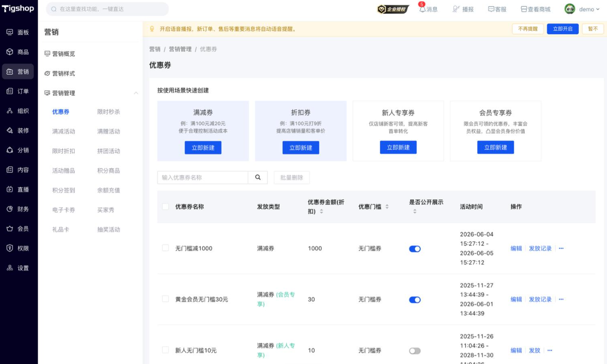The height and width of the screenshot is (364, 607).
Task: Open more actions for 黄金会员无门槛30元
Action: [561, 299]
